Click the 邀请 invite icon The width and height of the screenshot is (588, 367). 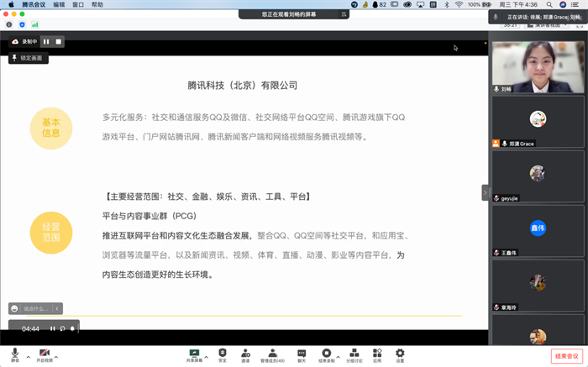[x=245, y=354]
